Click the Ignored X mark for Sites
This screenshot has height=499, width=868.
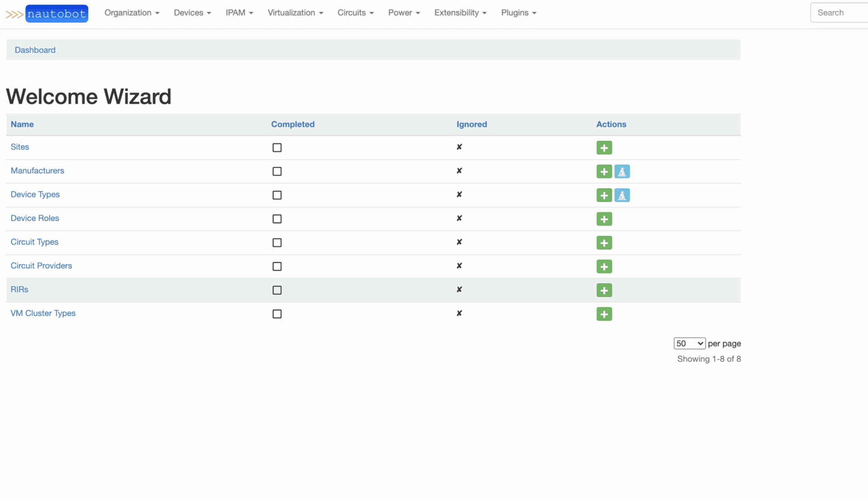pyautogui.click(x=459, y=147)
